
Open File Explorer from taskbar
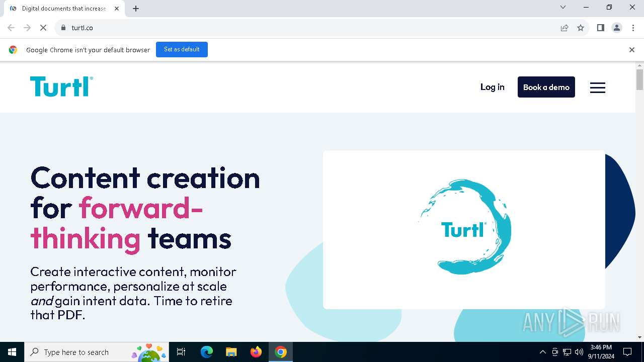(231, 352)
